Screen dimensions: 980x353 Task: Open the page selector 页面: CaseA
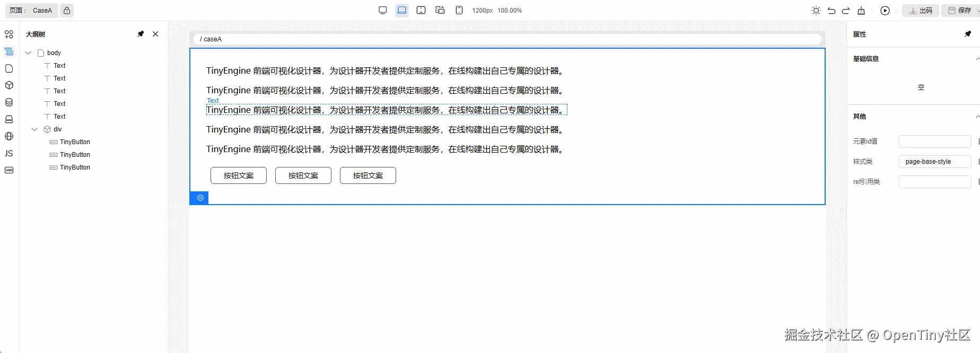pyautogui.click(x=31, y=11)
